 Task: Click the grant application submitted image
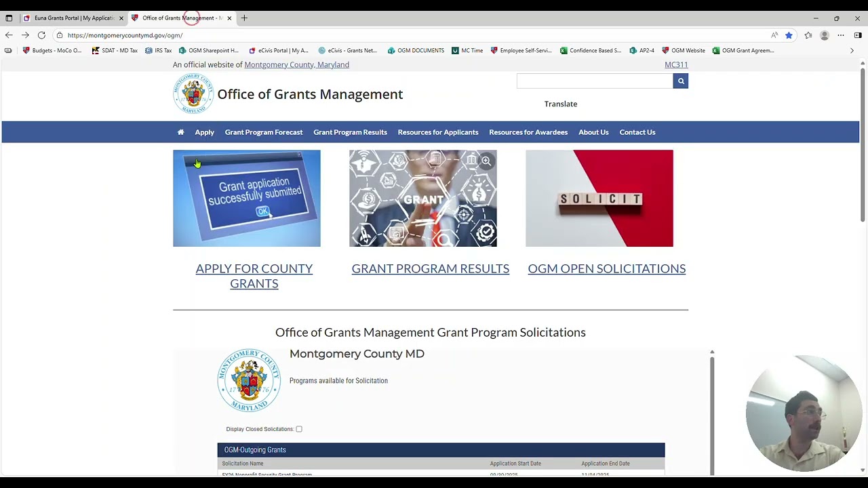tap(247, 199)
